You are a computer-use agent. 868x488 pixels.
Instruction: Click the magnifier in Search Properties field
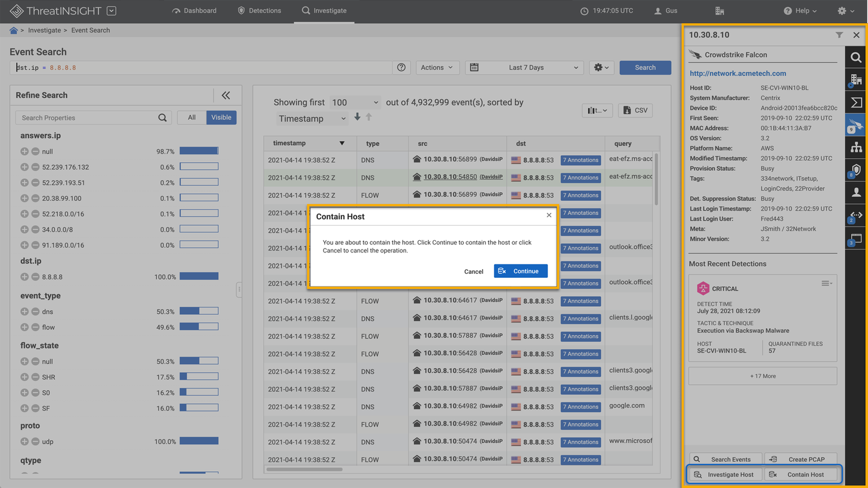[x=163, y=118]
